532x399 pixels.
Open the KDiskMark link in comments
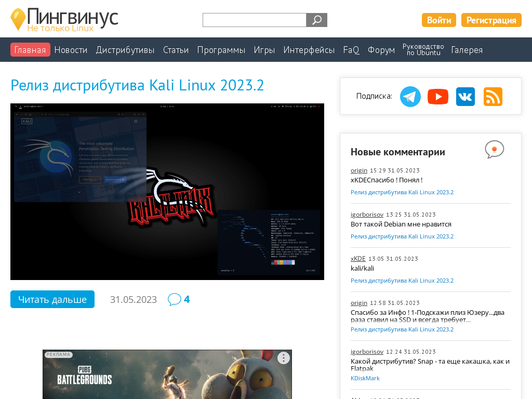365,378
